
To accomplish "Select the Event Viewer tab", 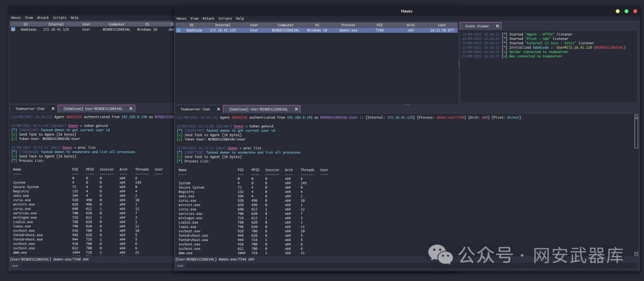I will pyautogui.click(x=477, y=26).
